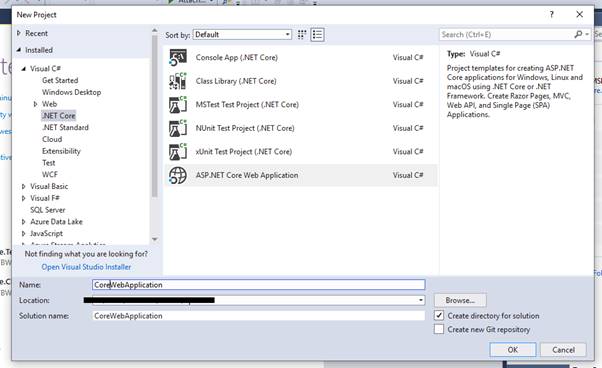Close the New Project dialog
This screenshot has width=602, height=368.
point(579,15)
